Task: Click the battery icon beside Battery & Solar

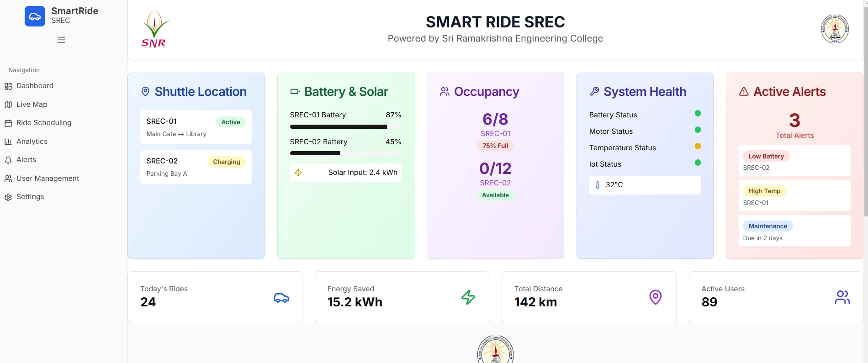Action: click(295, 92)
